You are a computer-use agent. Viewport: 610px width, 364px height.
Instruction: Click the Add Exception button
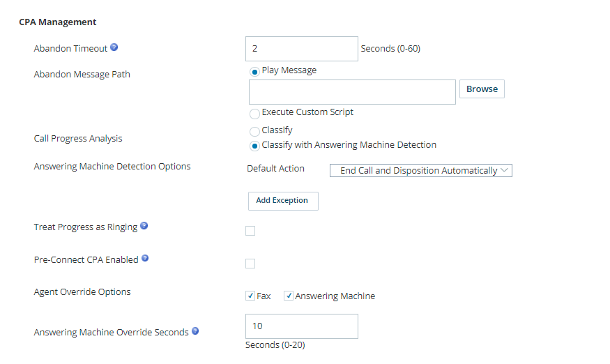(283, 201)
